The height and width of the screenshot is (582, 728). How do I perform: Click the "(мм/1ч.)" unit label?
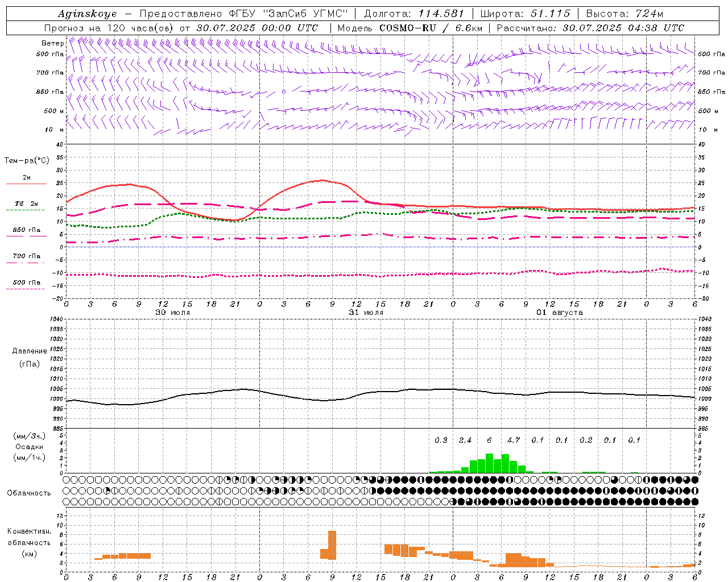click(x=30, y=458)
